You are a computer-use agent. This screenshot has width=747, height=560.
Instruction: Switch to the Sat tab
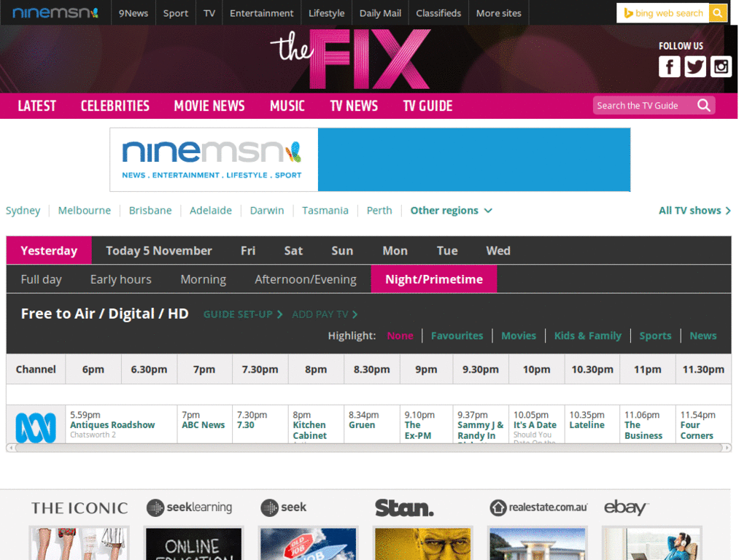coord(293,251)
